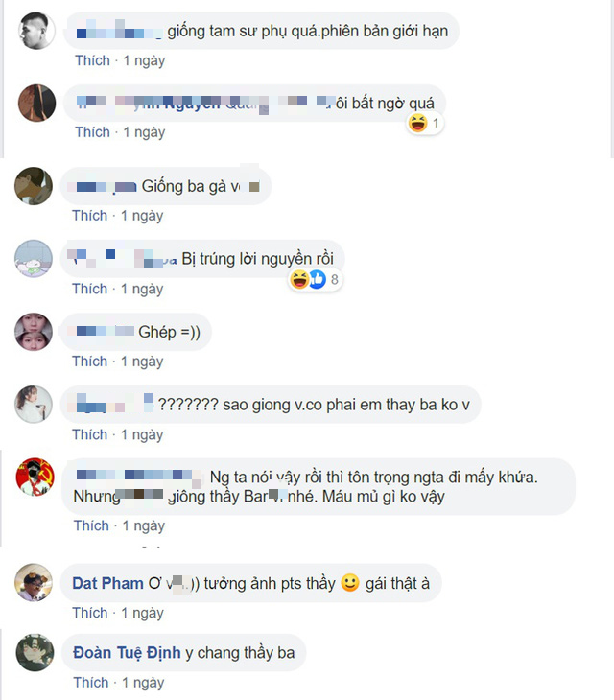Click the laughing reaction on 'bất ngờ quá' comment
Image resolution: width=614 pixels, height=700 pixels.
(418, 123)
